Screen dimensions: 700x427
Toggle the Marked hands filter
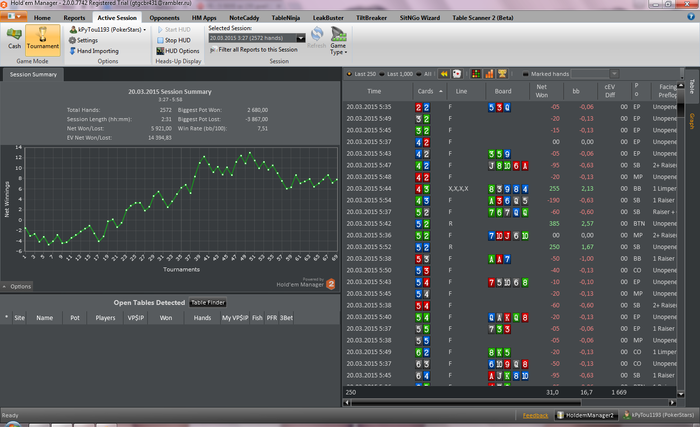pos(546,74)
